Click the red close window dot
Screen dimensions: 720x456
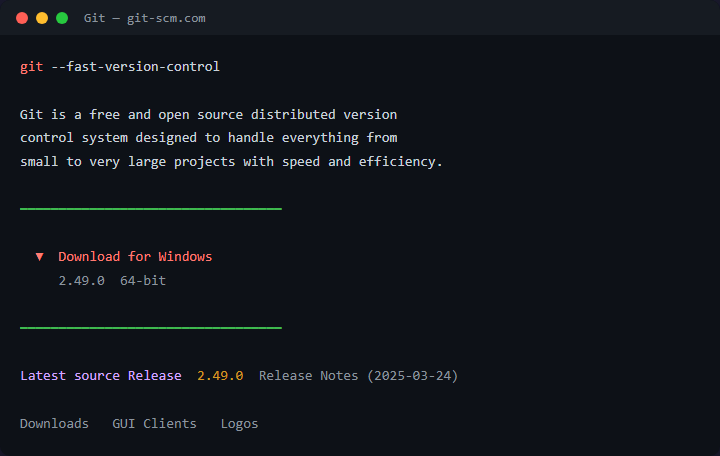[x=22, y=18]
